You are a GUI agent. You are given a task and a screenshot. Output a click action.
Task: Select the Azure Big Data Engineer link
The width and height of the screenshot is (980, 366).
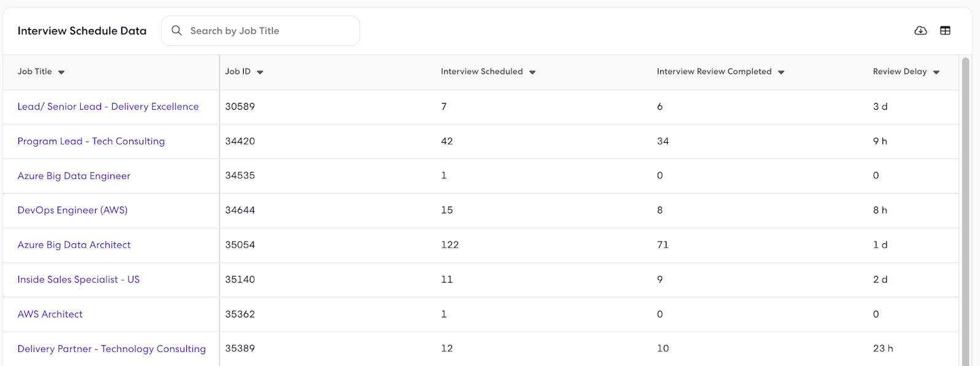click(74, 176)
